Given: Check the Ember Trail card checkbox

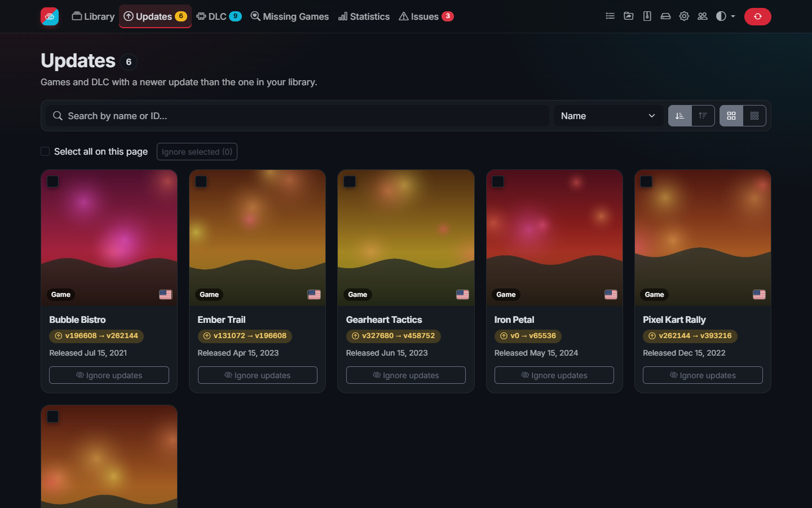Looking at the screenshot, I should [201, 182].
